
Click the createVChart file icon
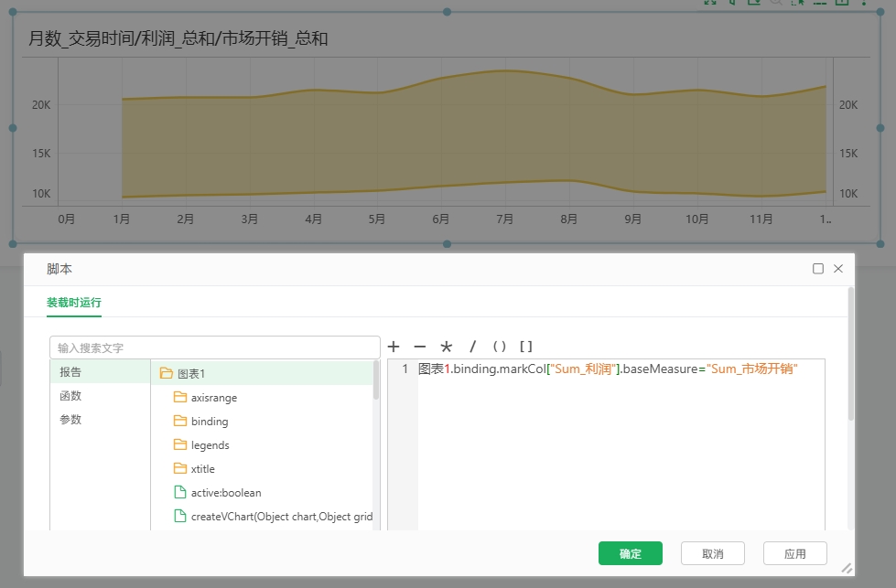[x=180, y=516]
